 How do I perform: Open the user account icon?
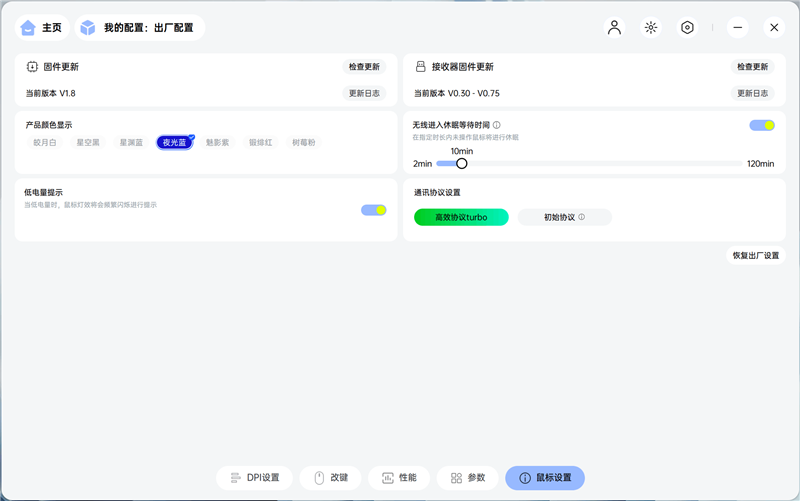614,28
